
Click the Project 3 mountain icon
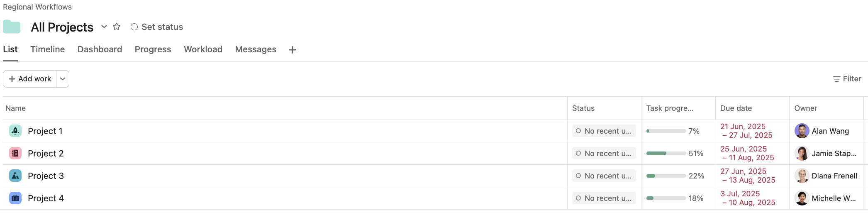15,176
